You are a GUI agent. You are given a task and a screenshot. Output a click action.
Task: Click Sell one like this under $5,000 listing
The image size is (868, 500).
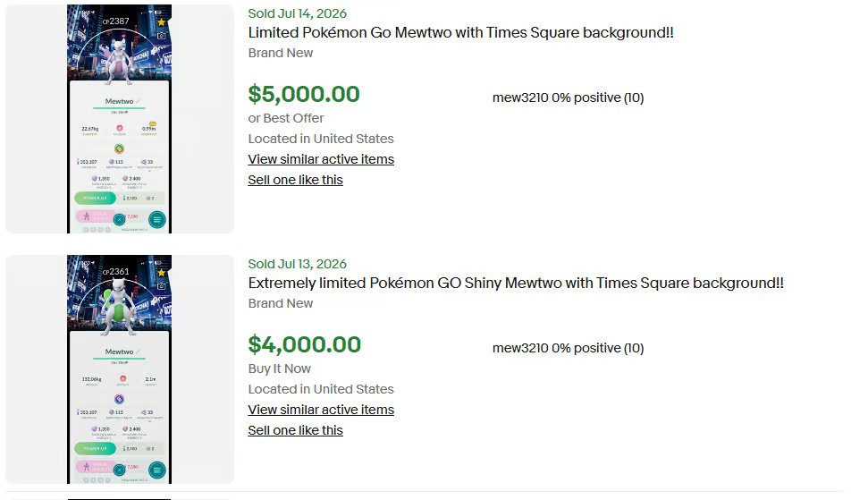296,180
